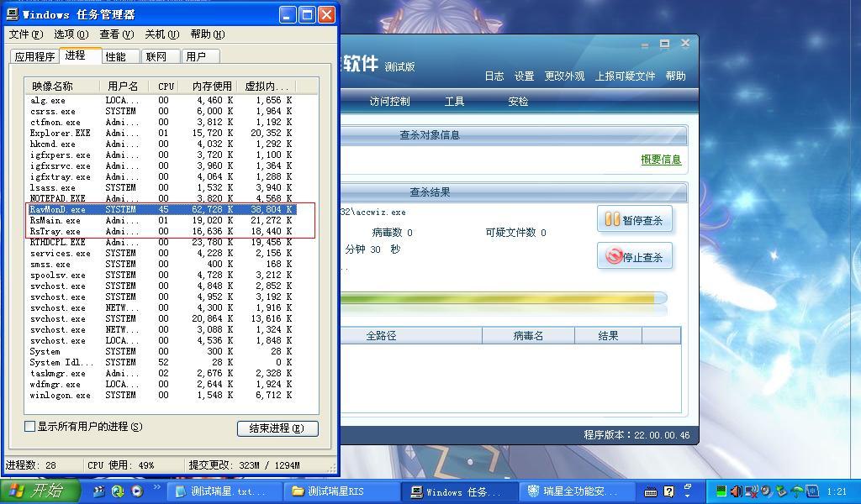Click the 暂停查杀 pause scan button
Screen dimensions: 861x504
(x=634, y=219)
